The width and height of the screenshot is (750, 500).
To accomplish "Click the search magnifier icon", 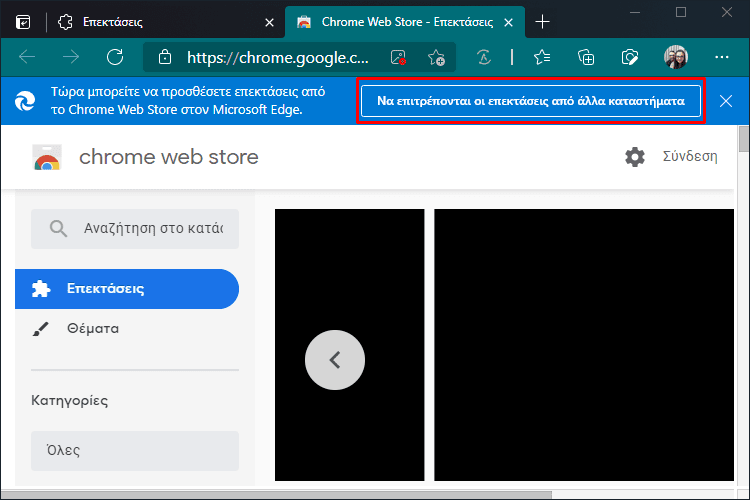I will click(x=58, y=229).
